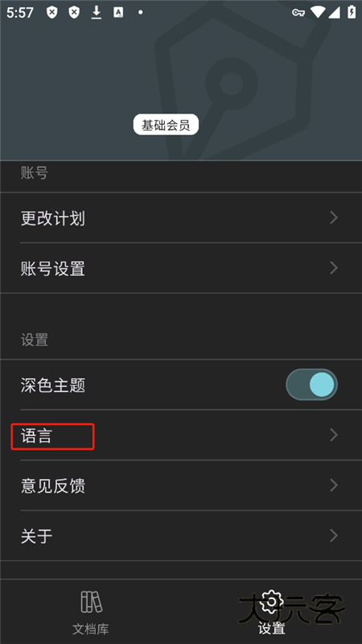
Task: Tap the download status bar icon
Action: point(96,12)
